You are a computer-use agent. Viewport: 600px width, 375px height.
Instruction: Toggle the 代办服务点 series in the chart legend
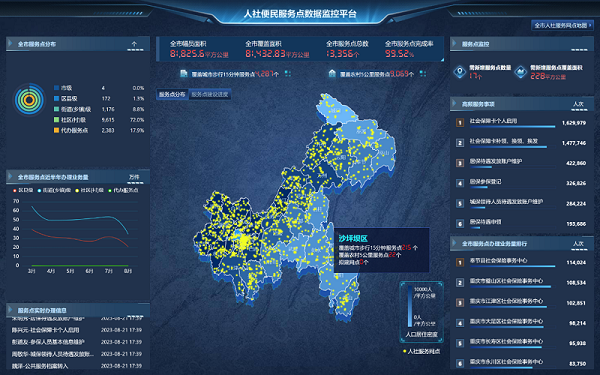click(x=123, y=190)
